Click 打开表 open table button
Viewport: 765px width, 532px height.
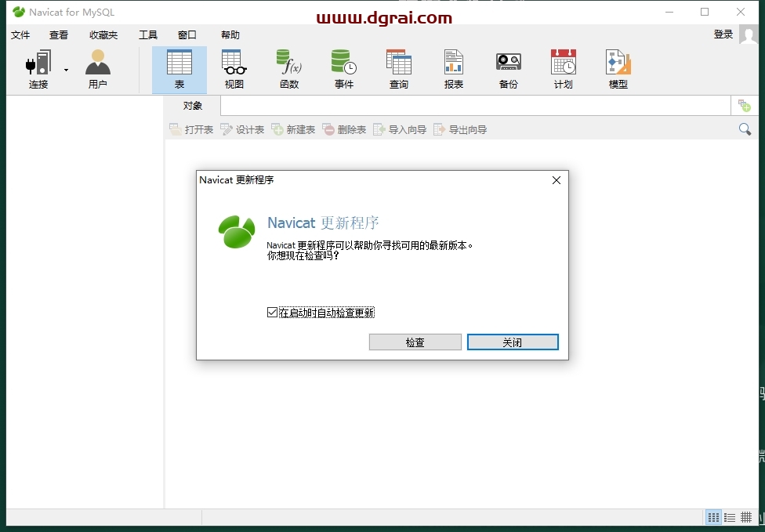191,129
